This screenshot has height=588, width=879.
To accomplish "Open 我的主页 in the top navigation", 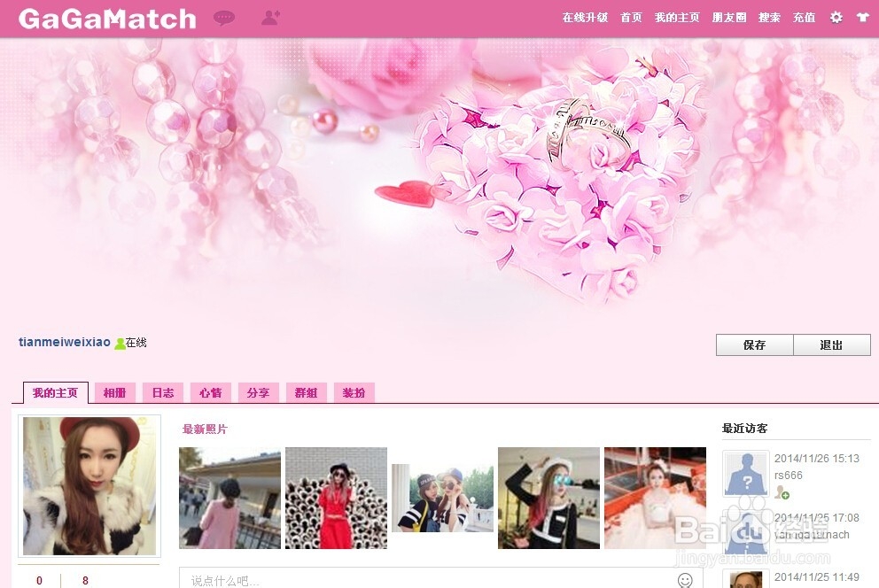I will click(x=677, y=18).
